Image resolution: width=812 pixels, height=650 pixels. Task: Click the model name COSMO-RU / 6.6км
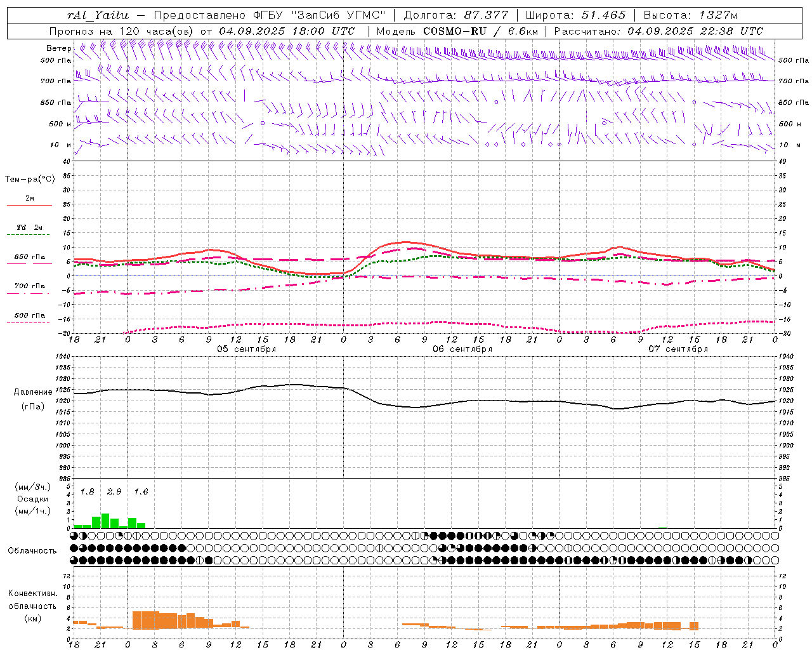480,30
